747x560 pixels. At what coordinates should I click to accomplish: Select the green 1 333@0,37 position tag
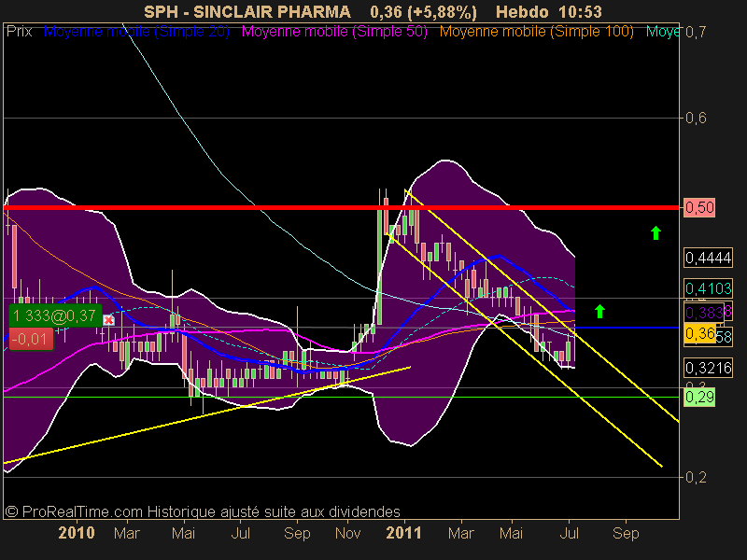point(55,315)
